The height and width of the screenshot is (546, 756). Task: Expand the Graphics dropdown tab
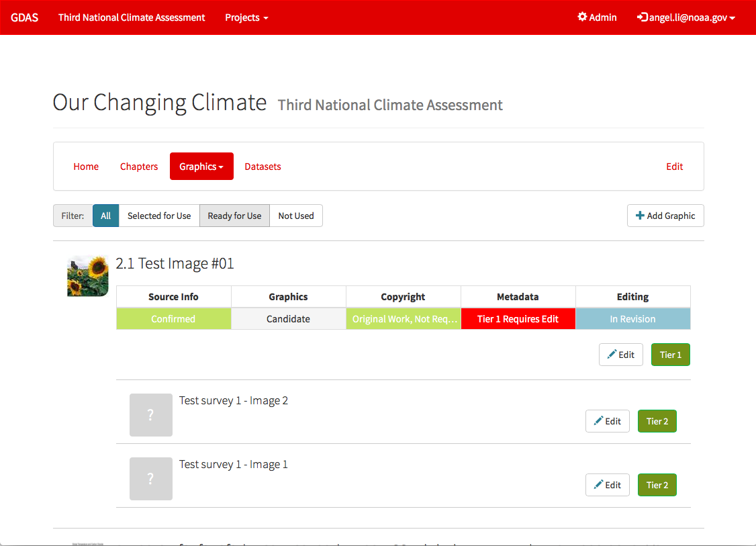(x=201, y=167)
